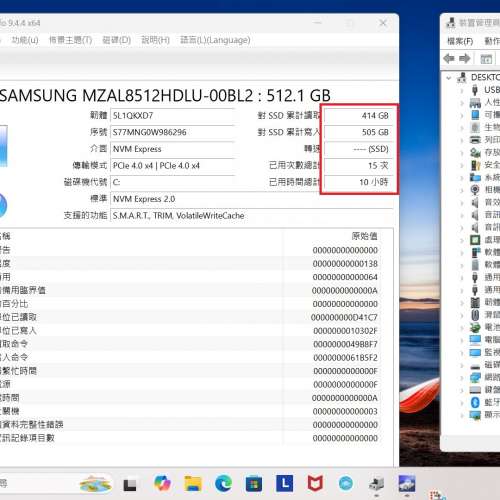Select the 網路 network adapters icon
Screen dimensions: 500x500
tap(475, 377)
